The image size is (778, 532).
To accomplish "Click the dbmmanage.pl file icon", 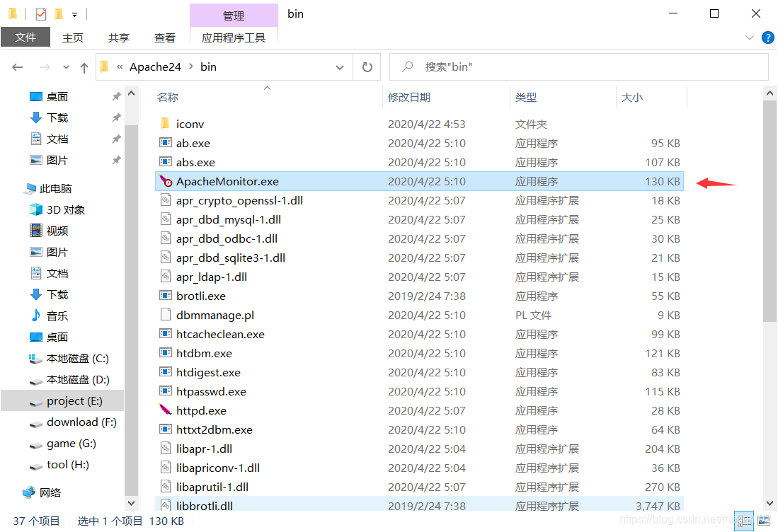I will [165, 314].
